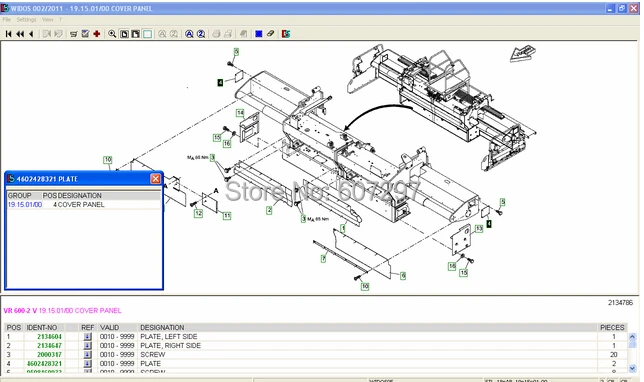Image resolution: width=644 pixels, height=382 pixels.
Task: Expand REF arrow for SCREW row 2000317
Action: pyautogui.click(x=87, y=354)
